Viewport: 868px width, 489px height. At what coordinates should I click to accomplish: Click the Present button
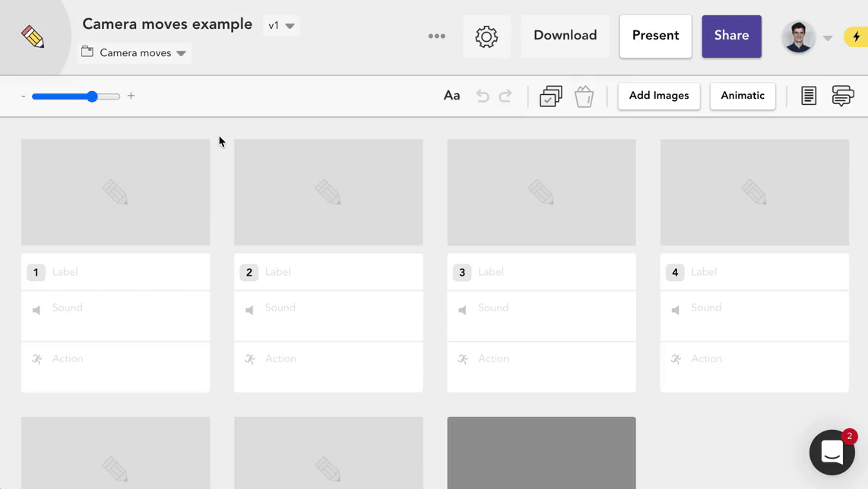point(655,36)
